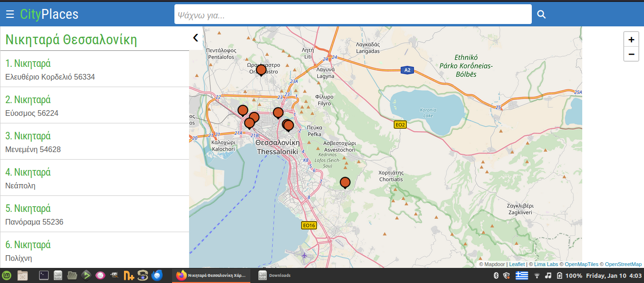This screenshot has height=283, width=644.
Task: Open the battery 100% indicator
Action: tap(569, 275)
